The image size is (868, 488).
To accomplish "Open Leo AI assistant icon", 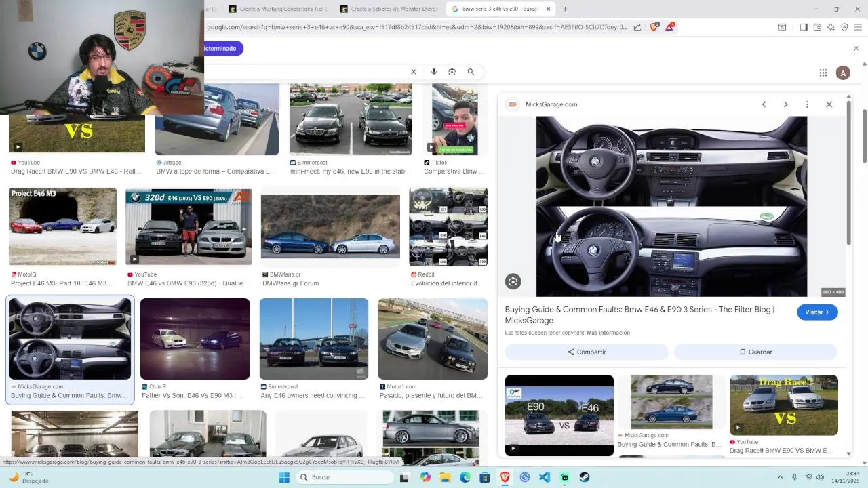I will [x=831, y=27].
